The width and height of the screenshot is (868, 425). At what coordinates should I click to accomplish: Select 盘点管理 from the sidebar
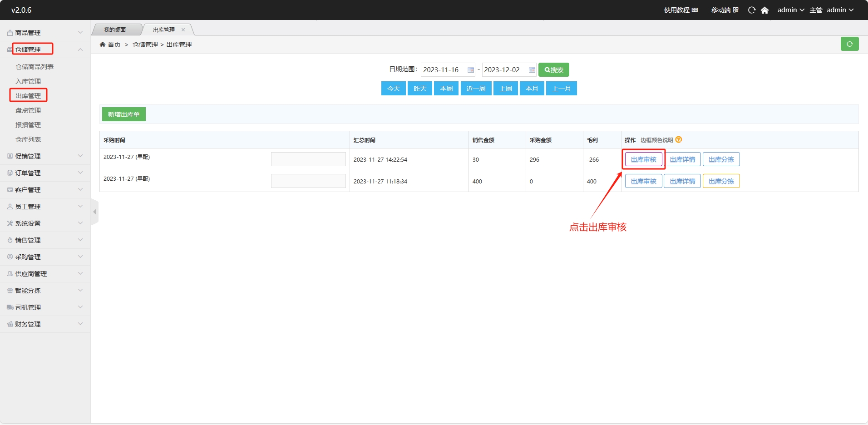[x=28, y=110]
